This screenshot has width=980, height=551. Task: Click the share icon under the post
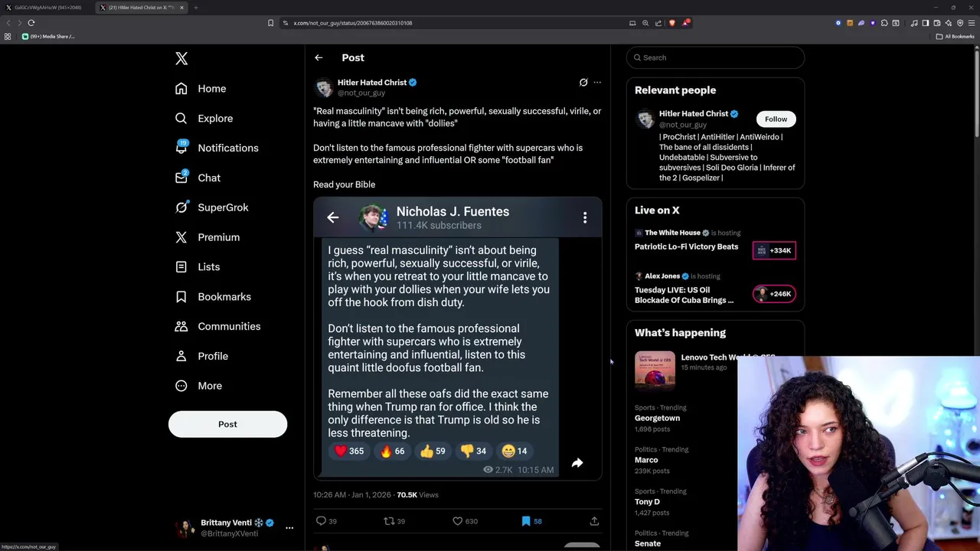(x=594, y=521)
